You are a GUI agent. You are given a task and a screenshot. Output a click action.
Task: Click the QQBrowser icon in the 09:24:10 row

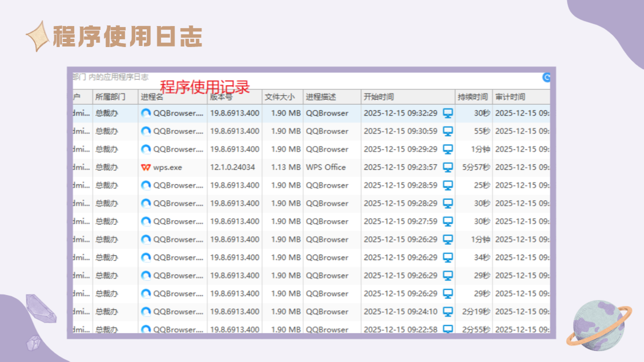point(146,312)
